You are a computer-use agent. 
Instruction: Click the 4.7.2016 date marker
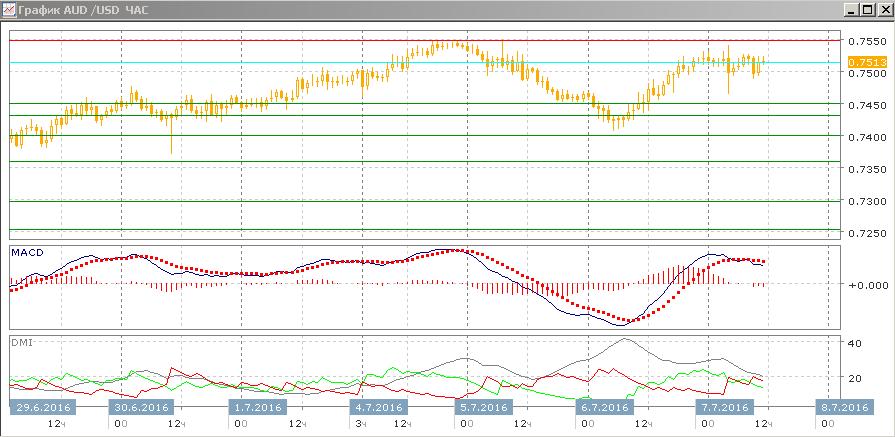pyautogui.click(x=378, y=408)
